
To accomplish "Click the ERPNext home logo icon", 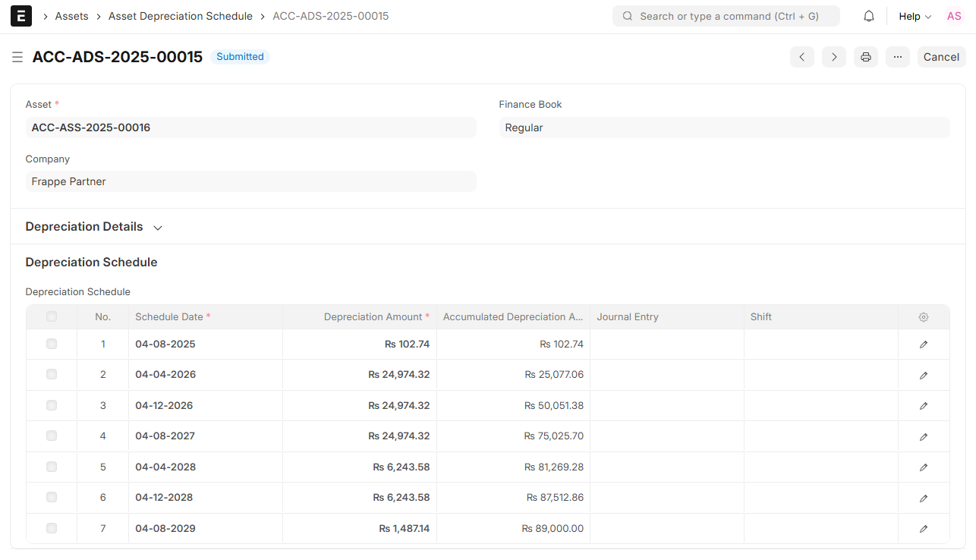I will (21, 16).
